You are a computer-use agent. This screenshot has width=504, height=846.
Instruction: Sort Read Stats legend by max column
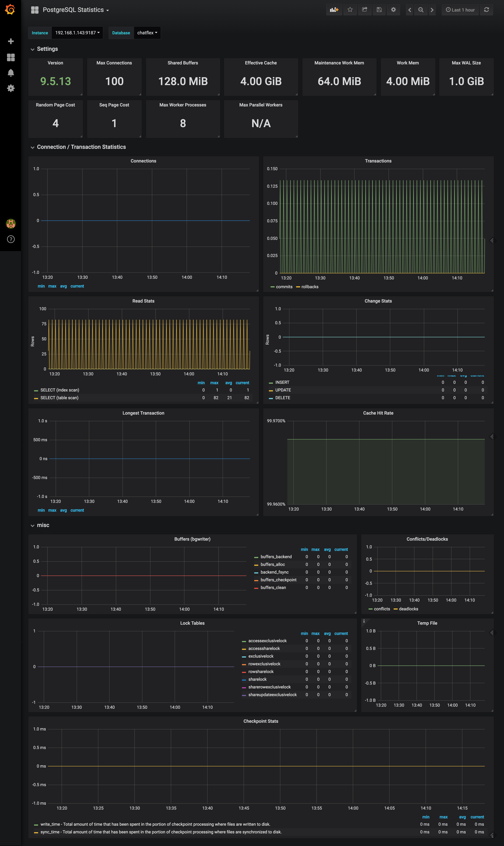pyautogui.click(x=214, y=383)
